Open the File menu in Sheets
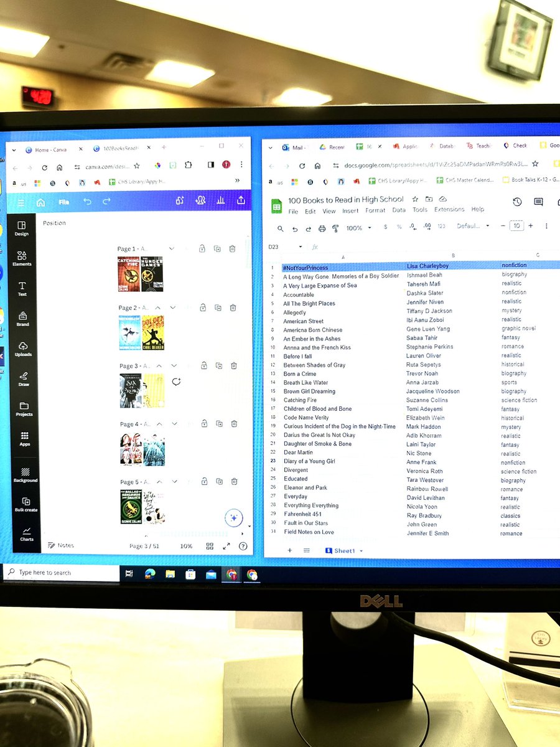 click(x=293, y=211)
